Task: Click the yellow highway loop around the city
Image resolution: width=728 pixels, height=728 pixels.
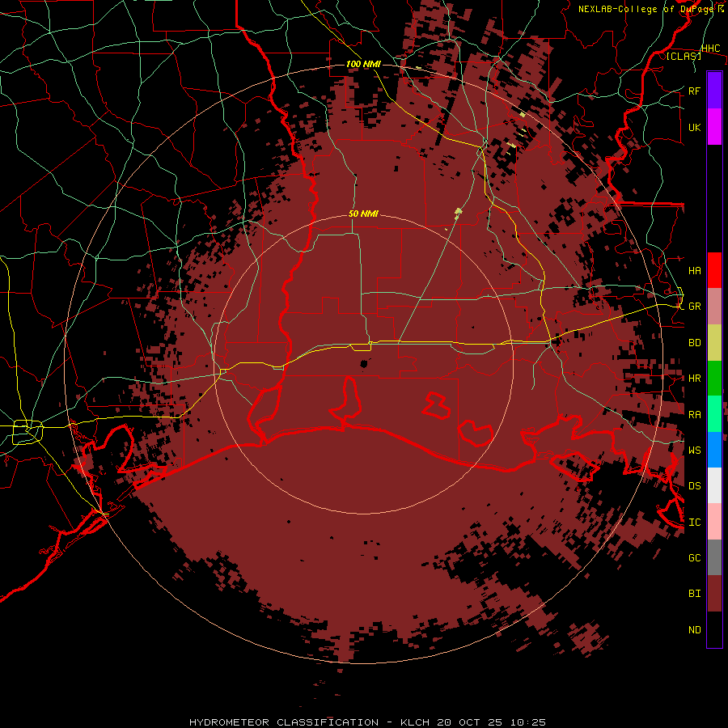Action: pos(28,431)
